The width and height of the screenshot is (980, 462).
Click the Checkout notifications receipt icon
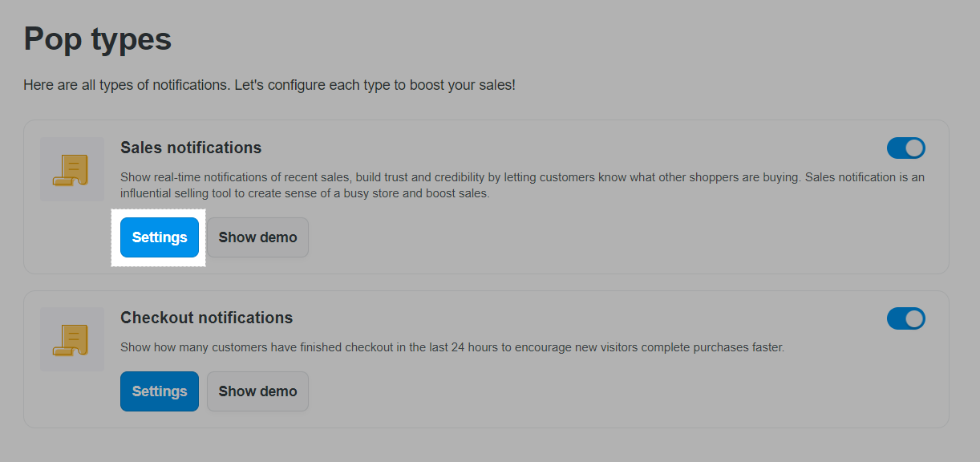pyautogui.click(x=72, y=339)
